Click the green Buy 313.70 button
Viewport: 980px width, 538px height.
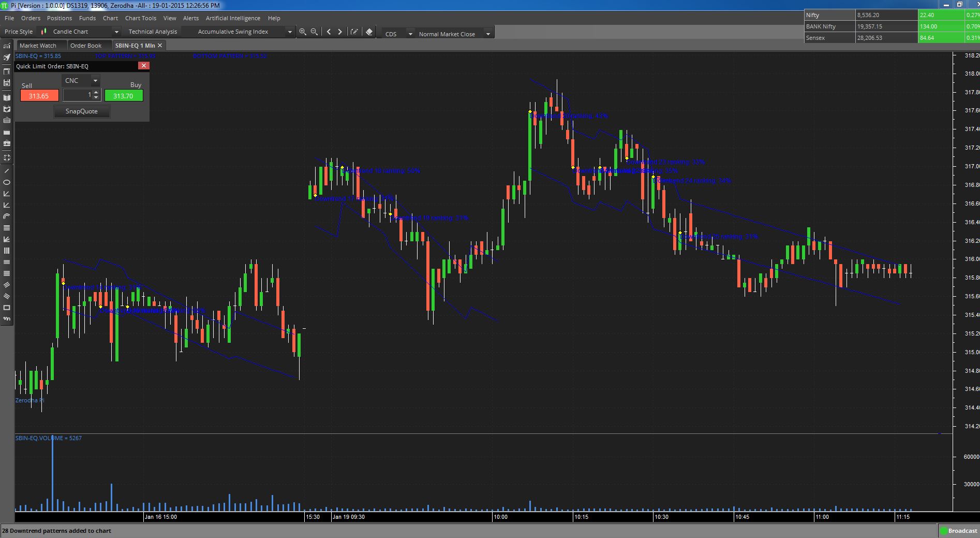click(124, 96)
